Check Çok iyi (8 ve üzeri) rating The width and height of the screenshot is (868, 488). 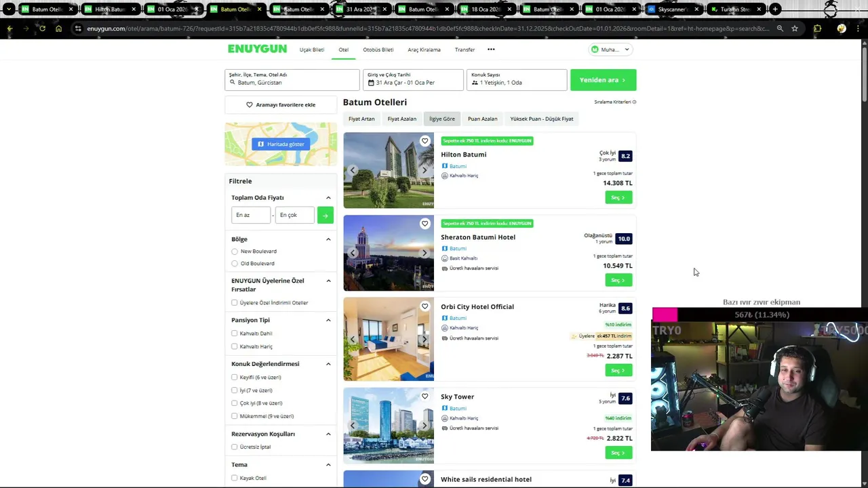235,403
